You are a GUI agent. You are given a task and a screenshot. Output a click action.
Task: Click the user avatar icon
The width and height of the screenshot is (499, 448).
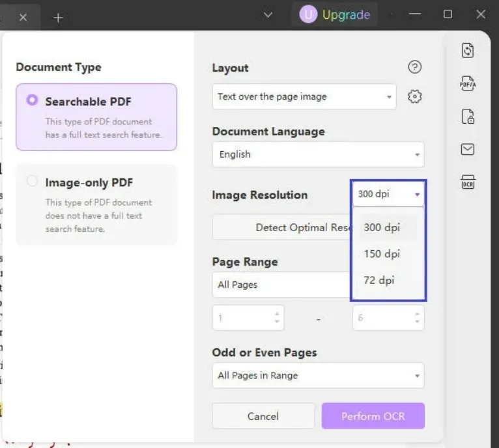pos(308,14)
